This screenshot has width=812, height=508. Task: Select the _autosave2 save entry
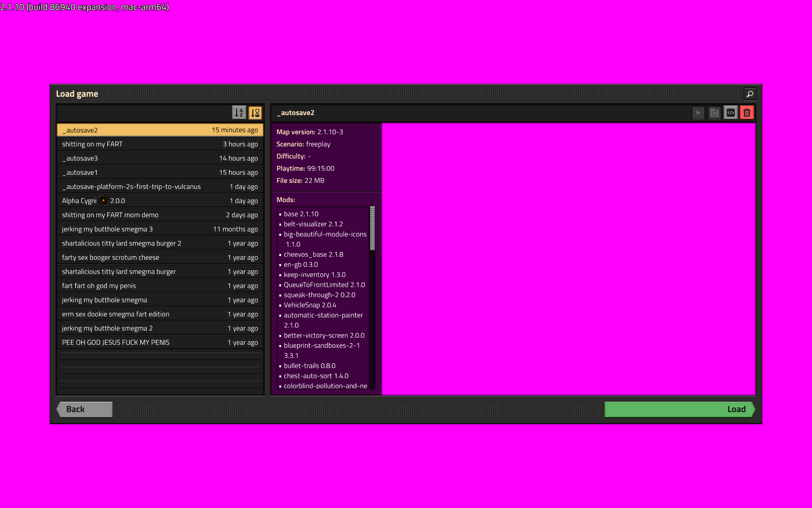(160, 130)
